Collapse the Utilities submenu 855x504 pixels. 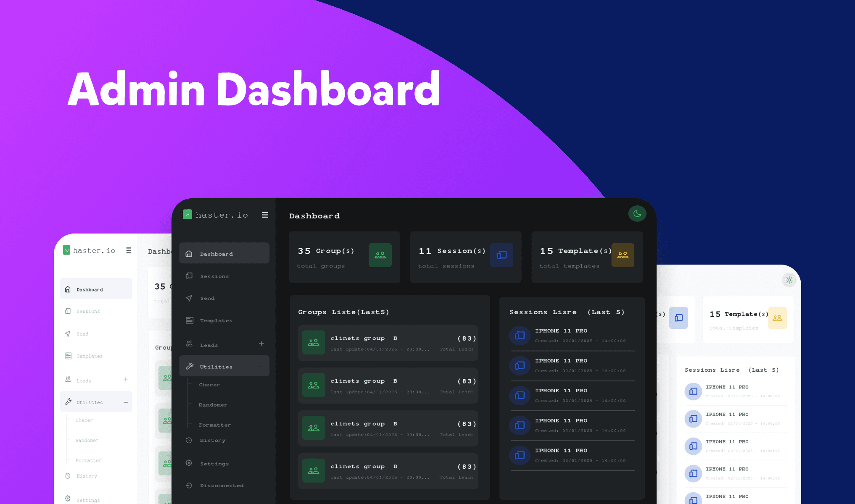[x=261, y=366]
